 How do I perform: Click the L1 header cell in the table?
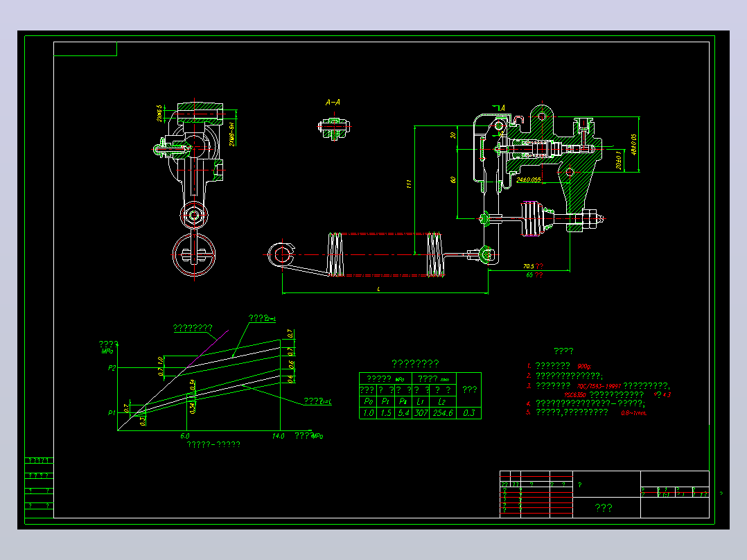pos(420,401)
